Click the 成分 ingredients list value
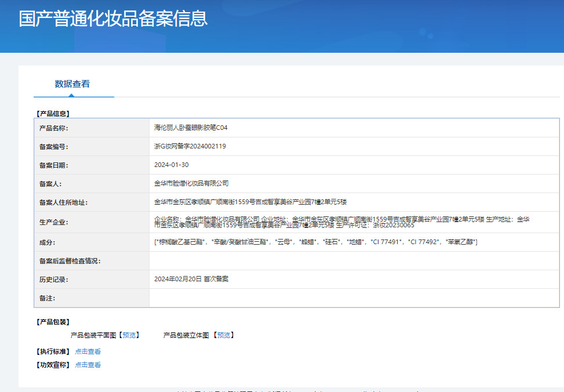The width and height of the screenshot is (564, 392). coord(316,242)
